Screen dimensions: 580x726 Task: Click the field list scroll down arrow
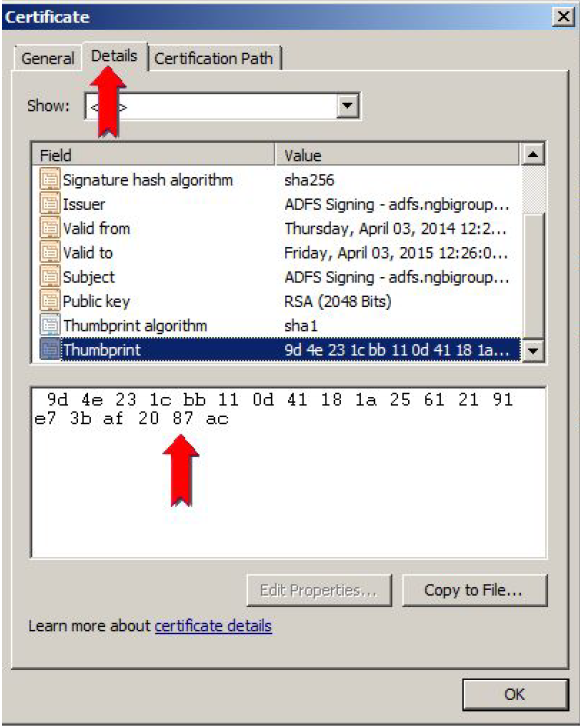click(533, 350)
